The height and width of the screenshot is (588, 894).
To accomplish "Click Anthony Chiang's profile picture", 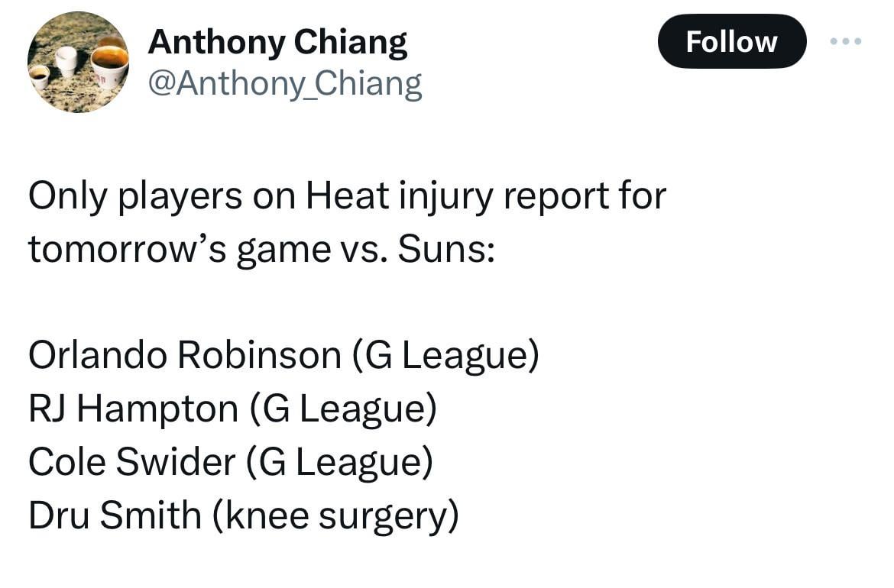I will coord(78,62).
